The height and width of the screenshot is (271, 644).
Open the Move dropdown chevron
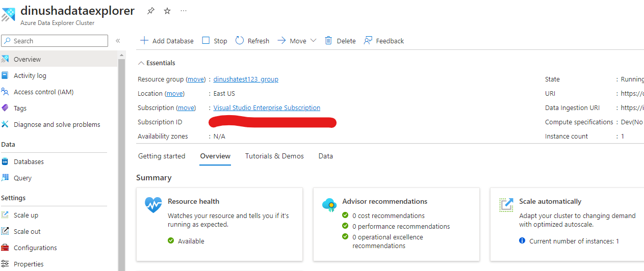314,40
